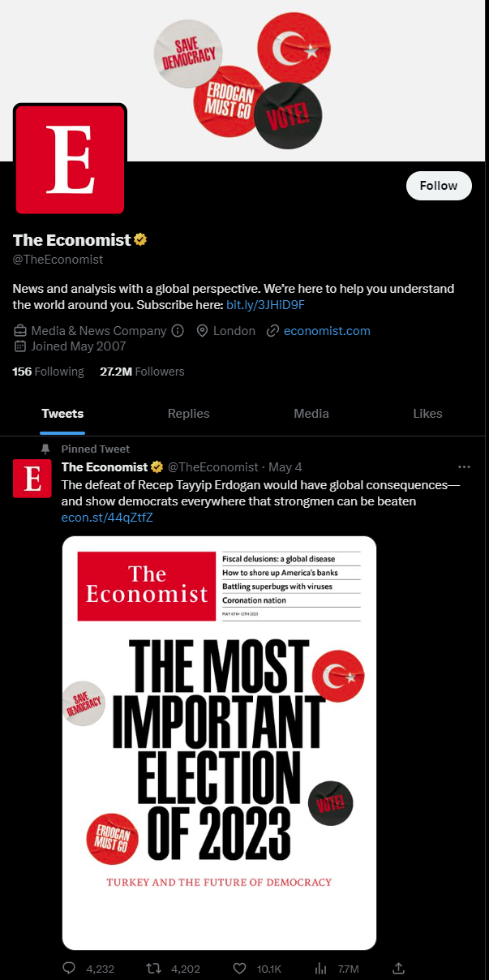Switch to the Media tab
Viewport: 489px width, 980px height.
click(x=311, y=414)
